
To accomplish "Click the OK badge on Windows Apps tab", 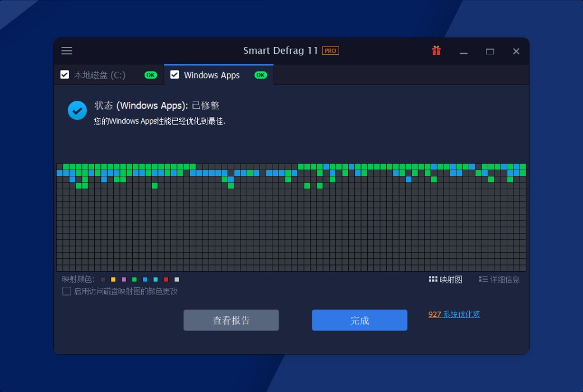I will point(261,75).
